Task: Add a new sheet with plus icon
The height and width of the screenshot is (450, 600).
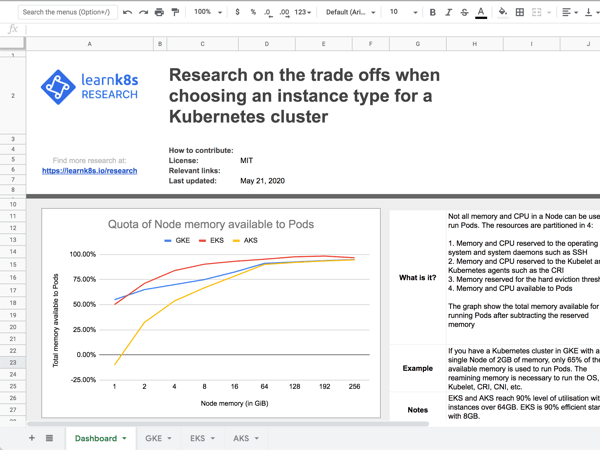Action: click(32, 438)
